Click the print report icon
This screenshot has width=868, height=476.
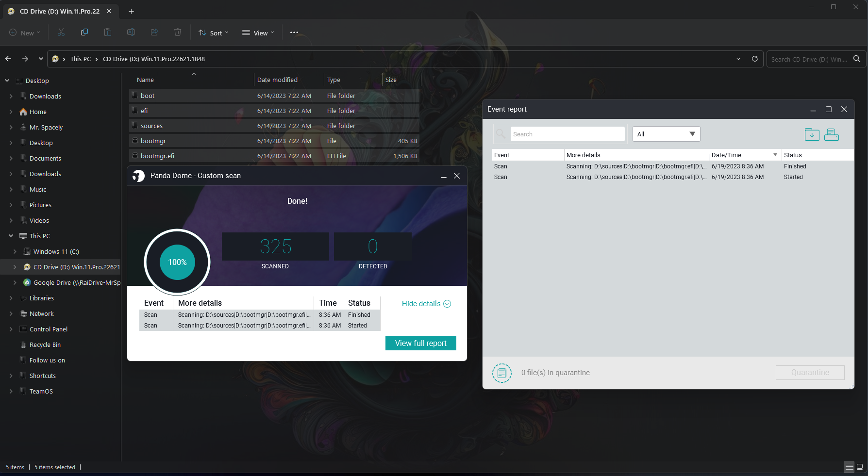(x=832, y=134)
